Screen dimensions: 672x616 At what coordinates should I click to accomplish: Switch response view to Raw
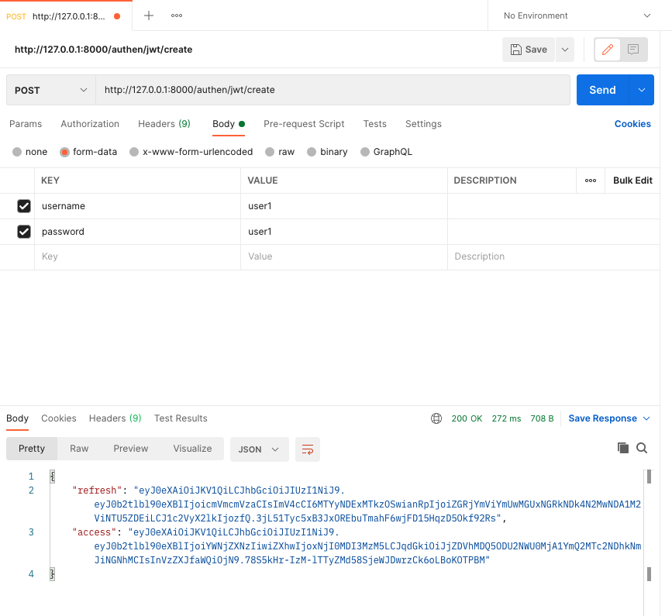click(x=79, y=449)
